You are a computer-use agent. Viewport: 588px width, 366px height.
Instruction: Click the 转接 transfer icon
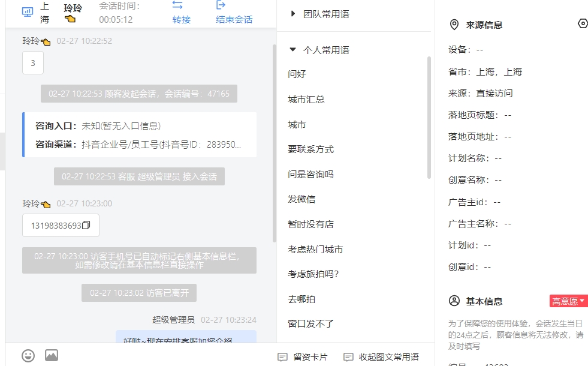point(177,5)
